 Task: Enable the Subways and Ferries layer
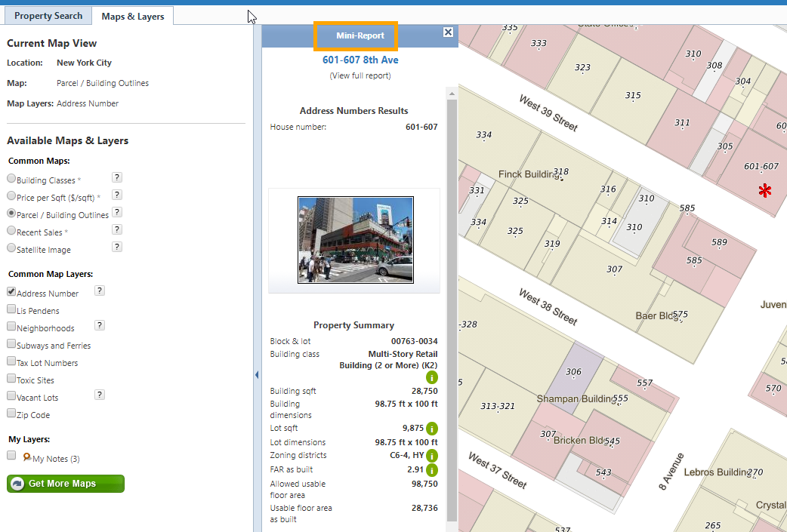[x=11, y=343]
